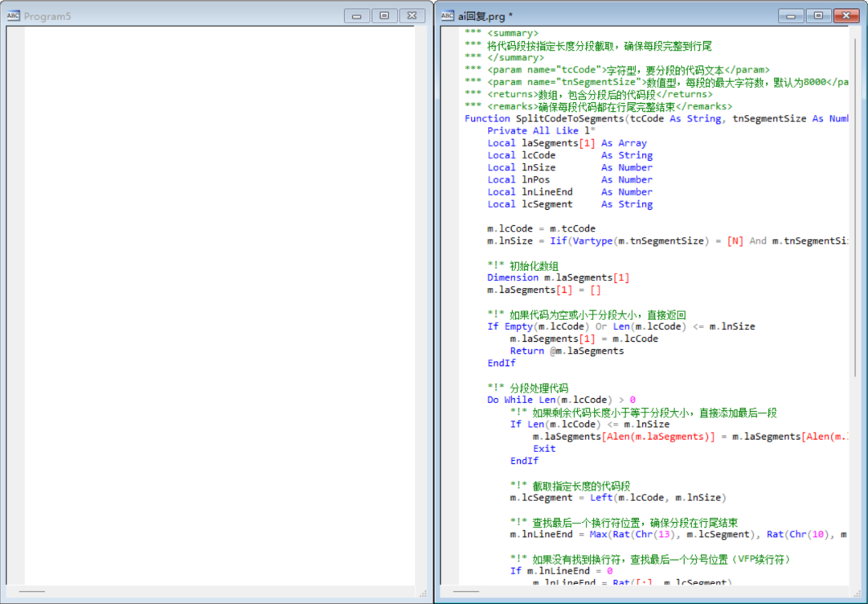868x604 pixels.
Task: Close the ai回复.prg editor window
Action: [845, 15]
